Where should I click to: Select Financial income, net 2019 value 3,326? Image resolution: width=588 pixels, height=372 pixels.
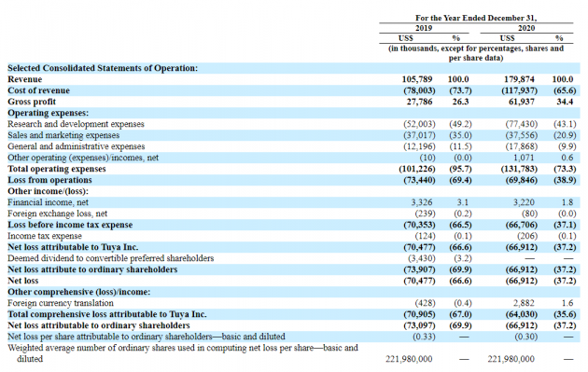tap(422, 202)
